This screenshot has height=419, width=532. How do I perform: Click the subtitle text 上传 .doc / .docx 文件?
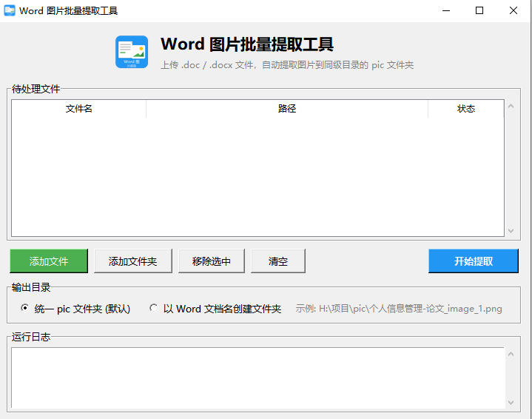pyautogui.click(x=287, y=65)
